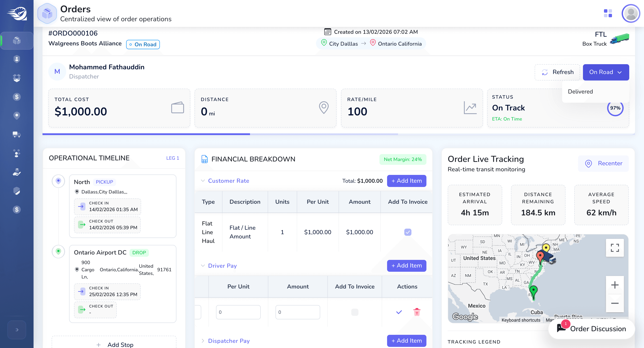Confirm Driver Pay row with checkmark icon

coord(399,312)
